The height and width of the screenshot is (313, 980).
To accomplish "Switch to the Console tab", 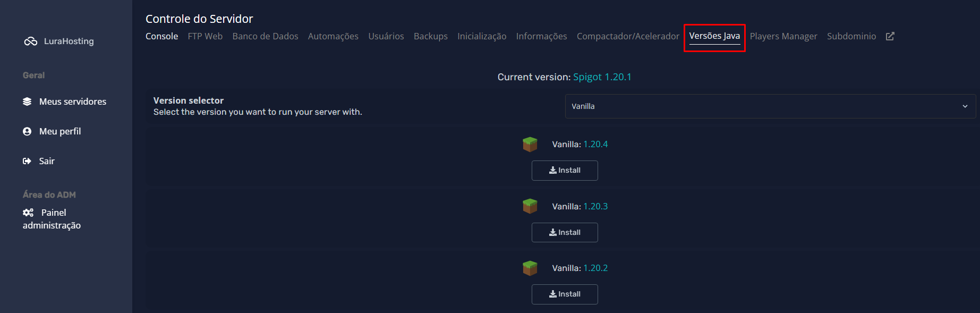I will click(x=162, y=36).
